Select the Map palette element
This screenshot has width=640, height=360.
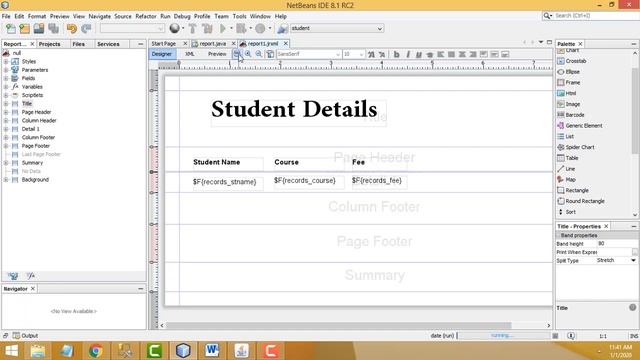(x=570, y=180)
